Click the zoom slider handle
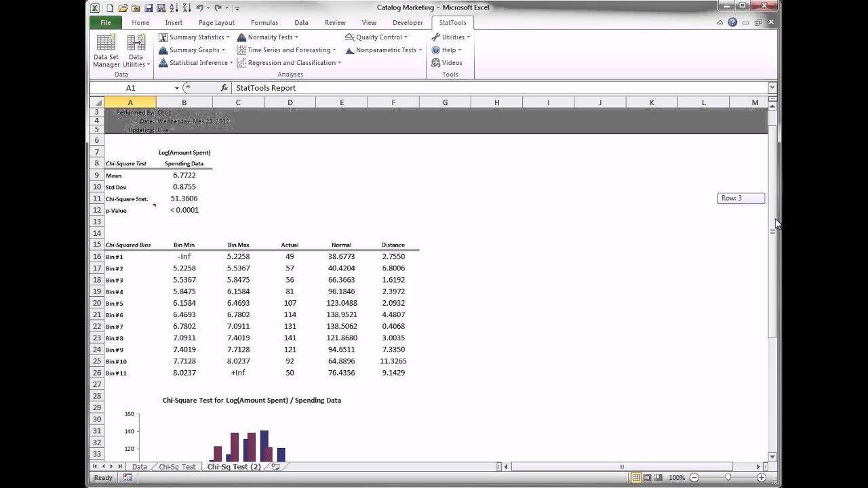The height and width of the screenshot is (488, 868). click(x=728, y=478)
